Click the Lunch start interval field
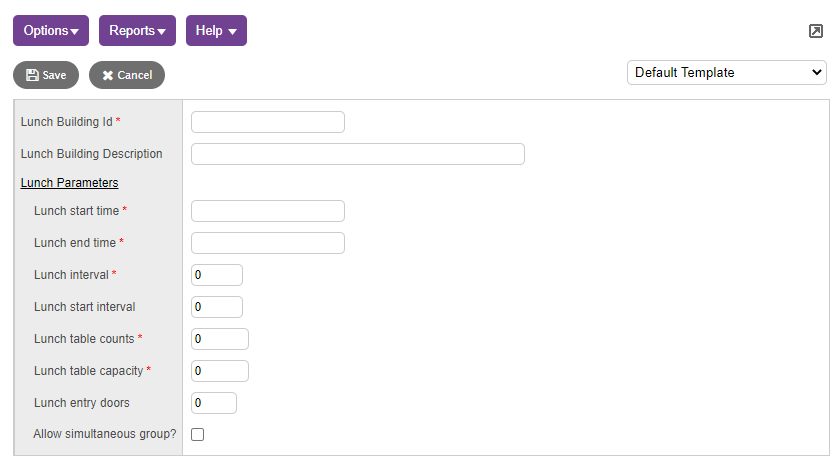Screen dimensions: 835x466 (217, 307)
